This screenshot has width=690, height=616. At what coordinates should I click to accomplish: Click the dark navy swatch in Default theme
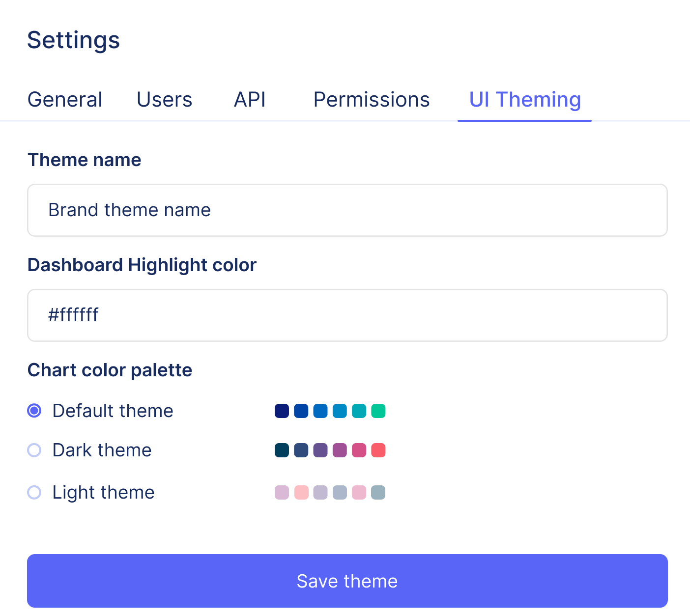tap(282, 411)
